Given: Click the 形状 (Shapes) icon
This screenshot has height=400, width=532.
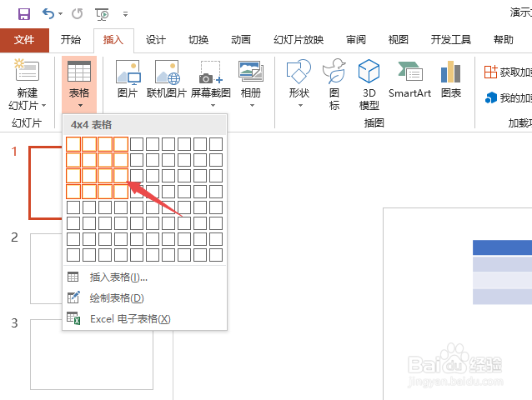Looking at the screenshot, I should [x=299, y=72].
